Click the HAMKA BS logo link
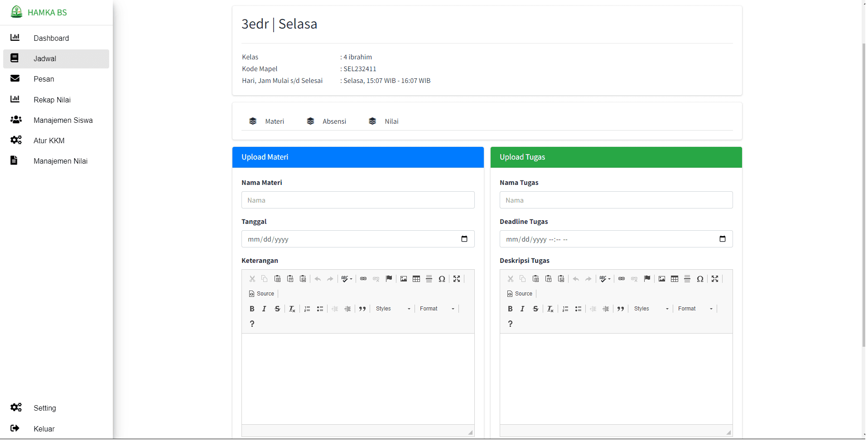Viewport: 868px width, 441px height. tap(39, 12)
